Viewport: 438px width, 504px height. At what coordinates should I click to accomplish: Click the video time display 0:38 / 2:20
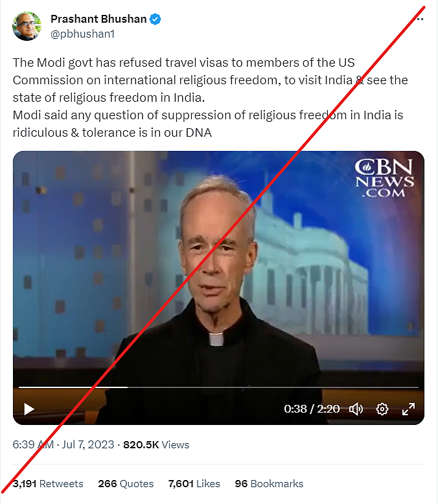pos(312,409)
